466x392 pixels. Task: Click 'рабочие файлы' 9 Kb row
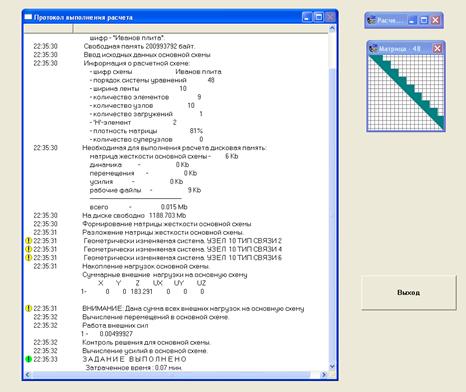point(145,190)
